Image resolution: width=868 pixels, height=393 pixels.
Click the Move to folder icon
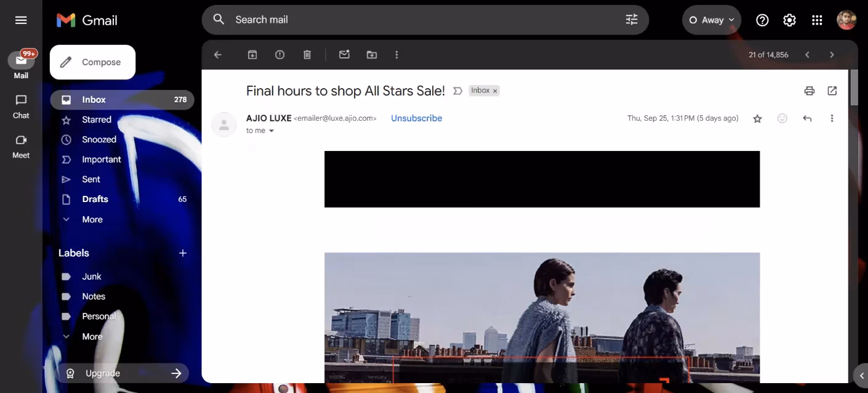point(372,55)
